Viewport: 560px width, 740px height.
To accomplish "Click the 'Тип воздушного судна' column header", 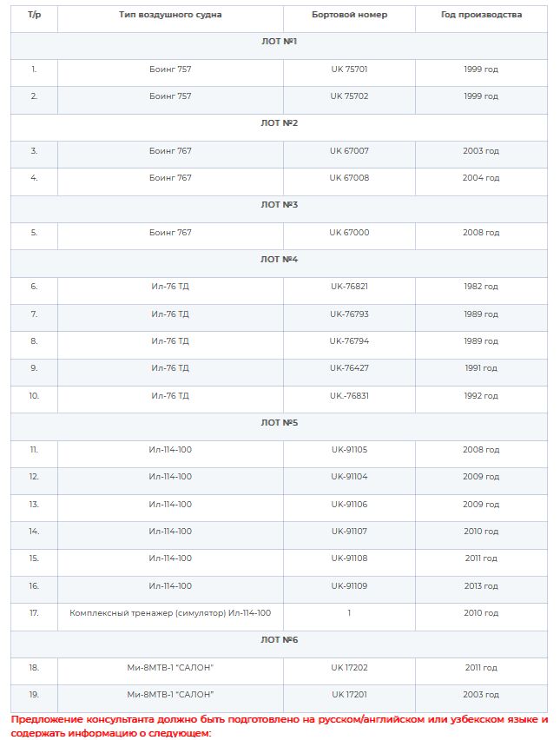I will (x=170, y=15).
